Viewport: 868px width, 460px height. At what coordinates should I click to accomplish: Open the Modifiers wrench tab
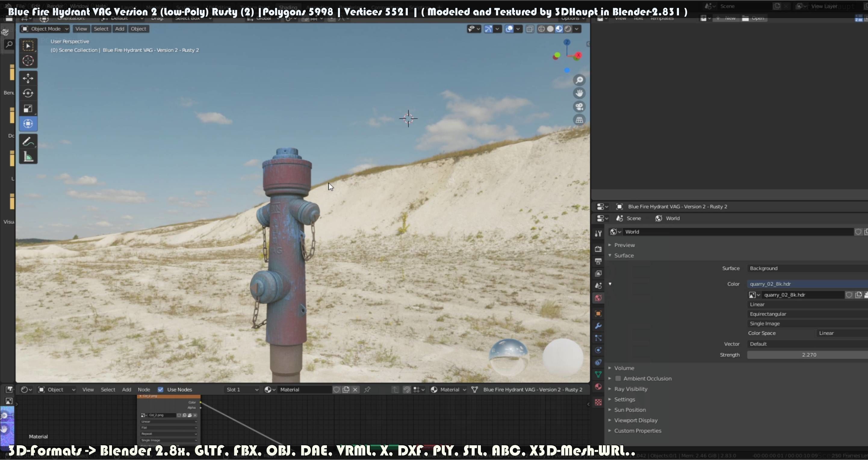coord(598,325)
